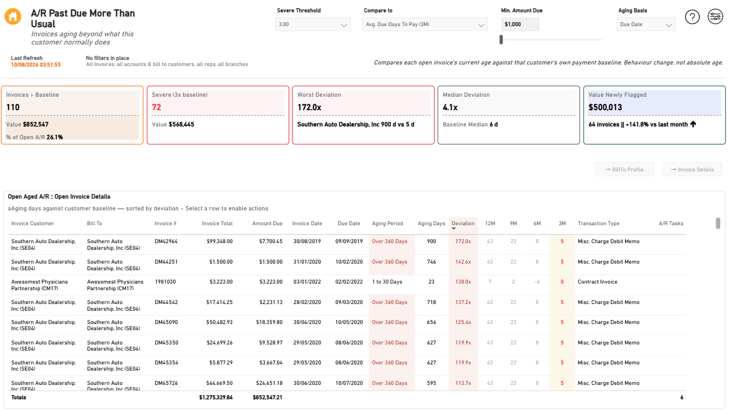Open the filter settings sliders icon
The image size is (731, 411).
[x=715, y=17]
